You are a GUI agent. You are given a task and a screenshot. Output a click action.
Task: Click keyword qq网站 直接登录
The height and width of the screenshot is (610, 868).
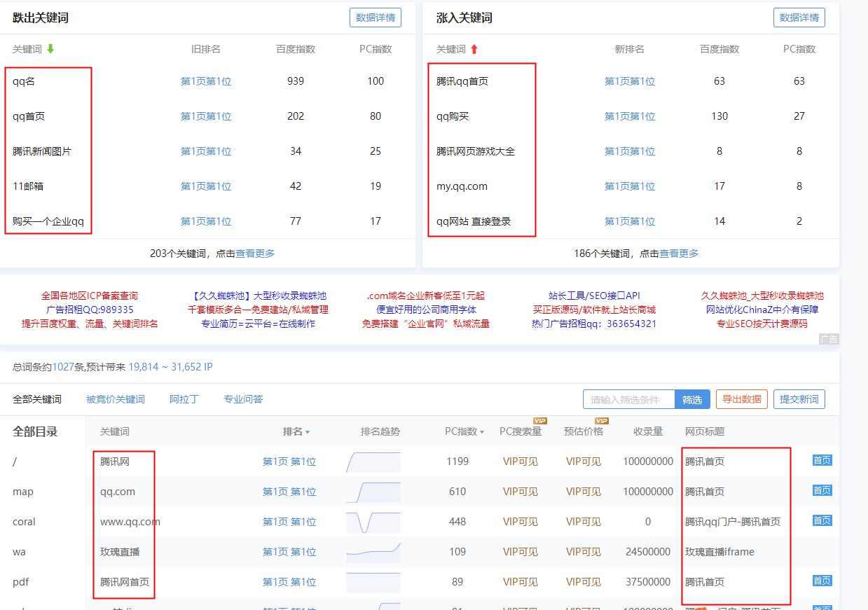474,221
